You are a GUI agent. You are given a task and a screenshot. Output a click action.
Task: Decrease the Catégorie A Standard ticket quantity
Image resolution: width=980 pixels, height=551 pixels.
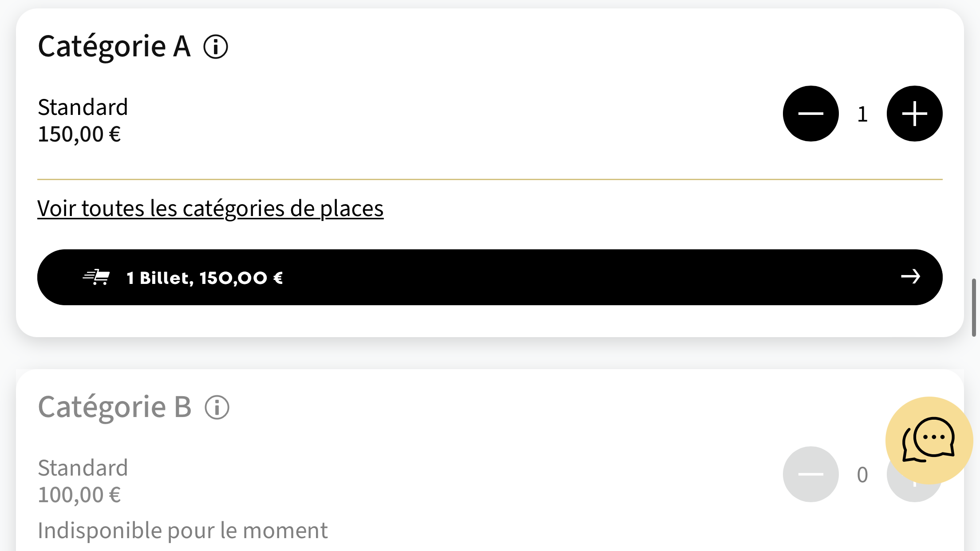(810, 114)
